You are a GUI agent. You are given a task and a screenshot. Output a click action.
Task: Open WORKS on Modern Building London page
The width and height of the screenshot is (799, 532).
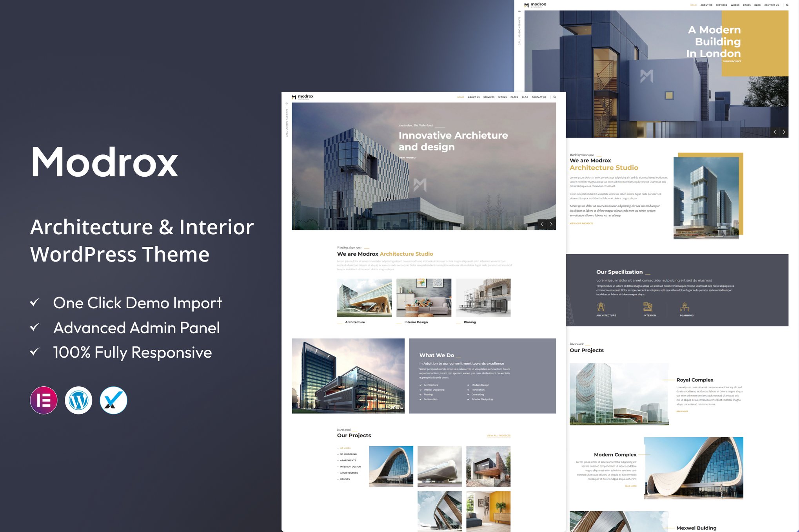(735, 5)
